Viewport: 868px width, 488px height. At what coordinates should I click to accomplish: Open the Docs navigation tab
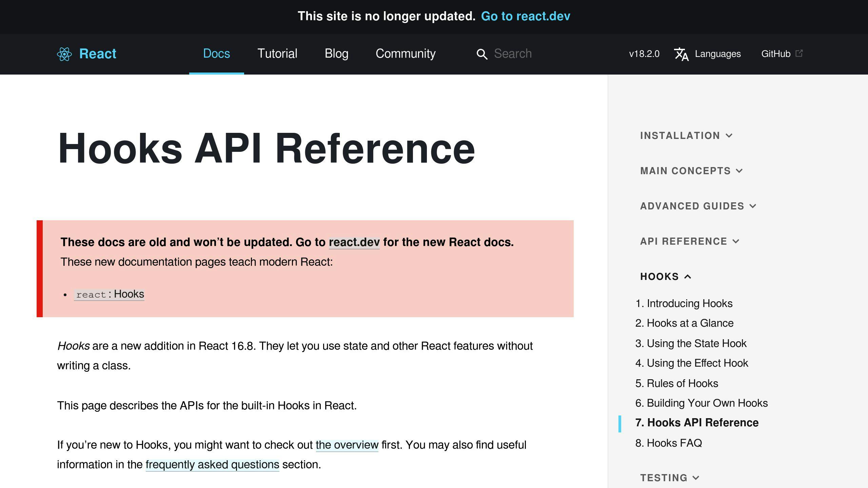click(216, 54)
